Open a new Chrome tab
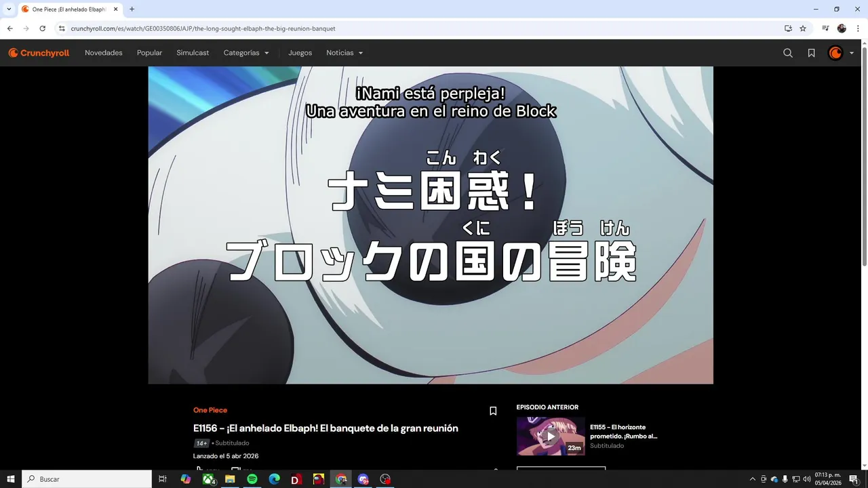This screenshot has width=868, height=488. point(132,9)
